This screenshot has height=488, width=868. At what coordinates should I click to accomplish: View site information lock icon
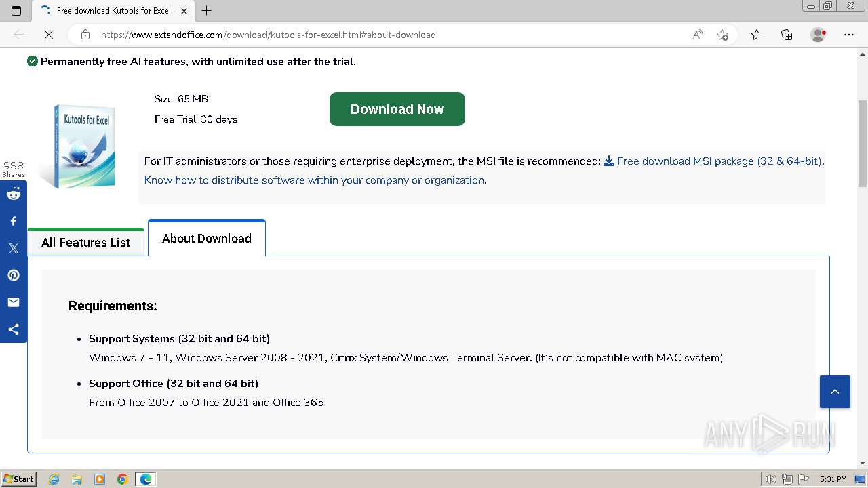tap(85, 35)
